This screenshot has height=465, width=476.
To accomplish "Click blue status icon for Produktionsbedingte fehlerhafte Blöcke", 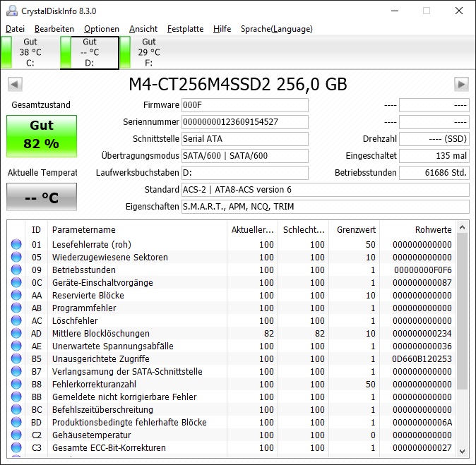I will pos(16,423).
